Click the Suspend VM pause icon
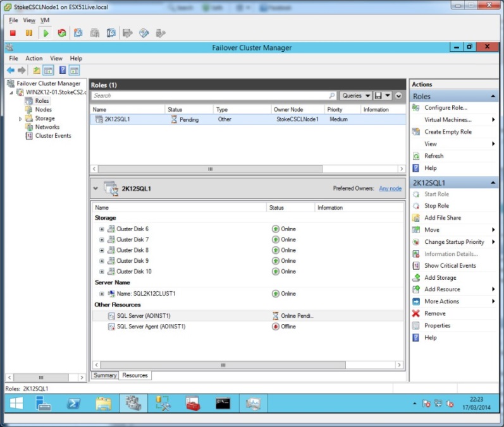This screenshot has width=504, height=427. tap(29, 33)
